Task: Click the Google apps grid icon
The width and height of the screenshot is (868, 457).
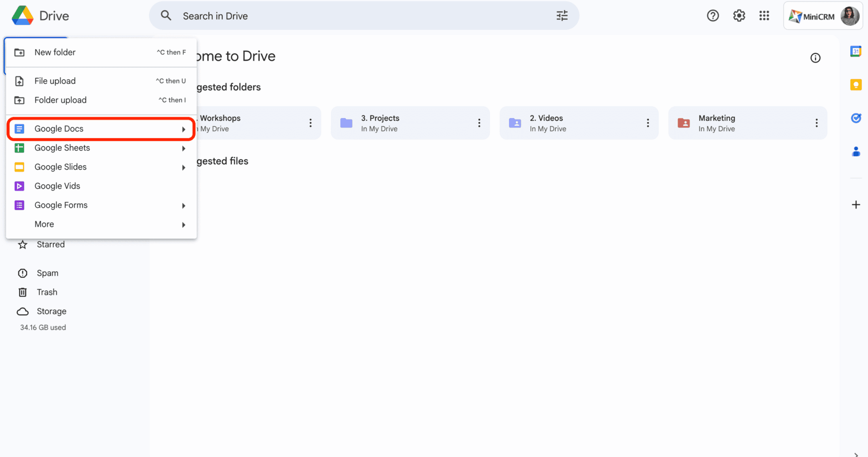Action: click(x=764, y=16)
